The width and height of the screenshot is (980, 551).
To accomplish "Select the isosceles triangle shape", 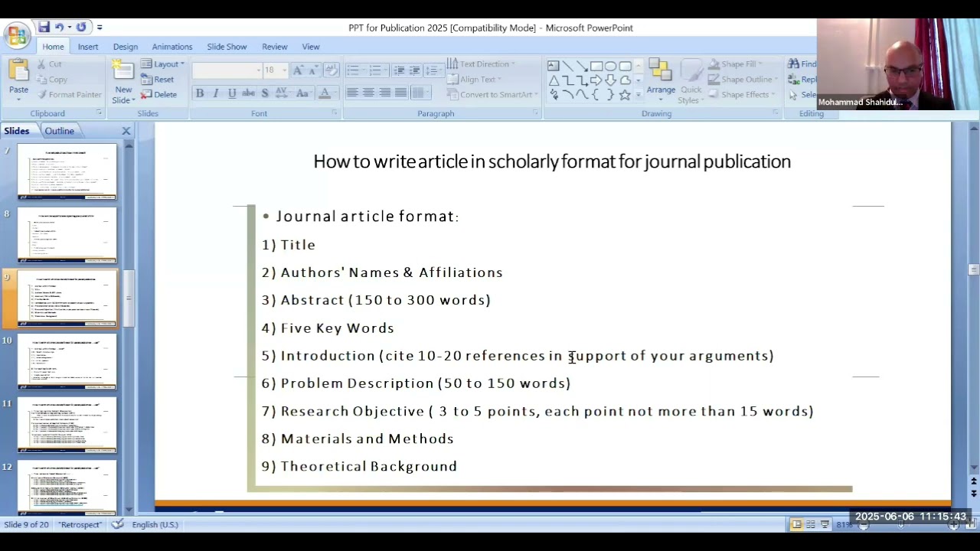I will (x=554, y=80).
